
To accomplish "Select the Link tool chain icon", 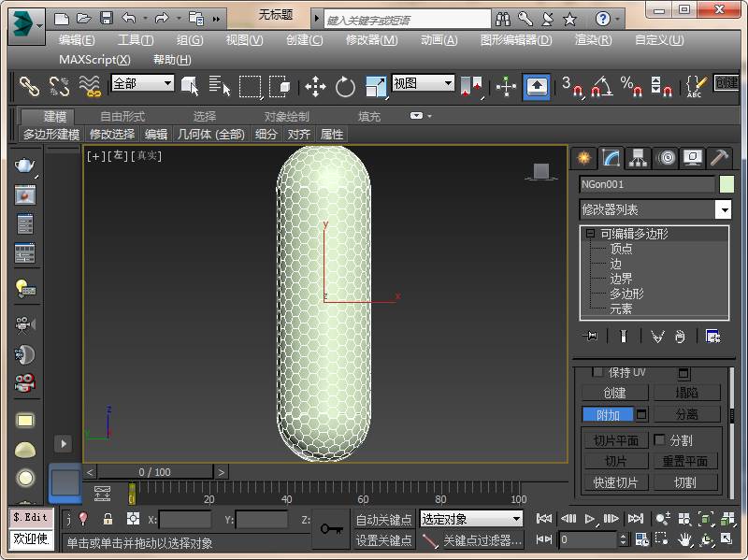I will tap(29, 86).
